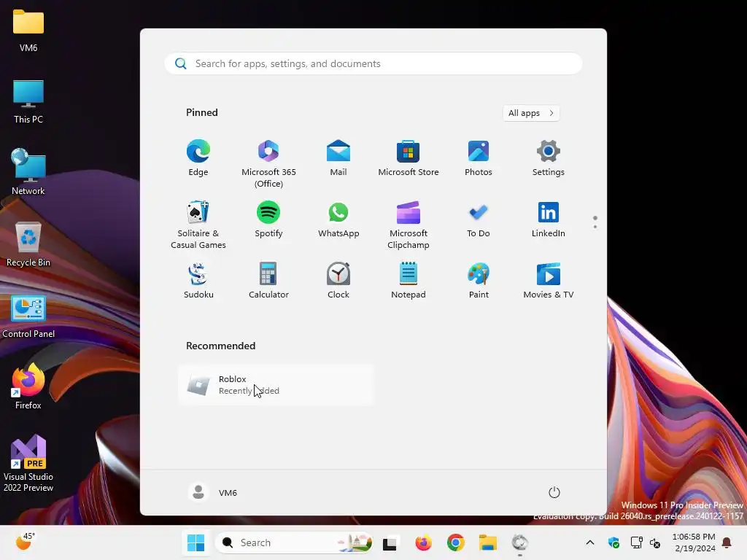Click the Windows Start button on the taskbar

pyautogui.click(x=196, y=542)
